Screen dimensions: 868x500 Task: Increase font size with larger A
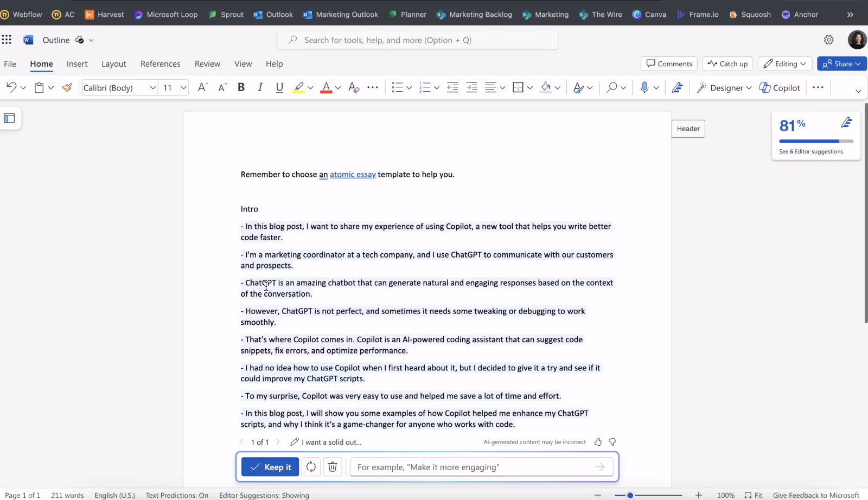tap(203, 87)
